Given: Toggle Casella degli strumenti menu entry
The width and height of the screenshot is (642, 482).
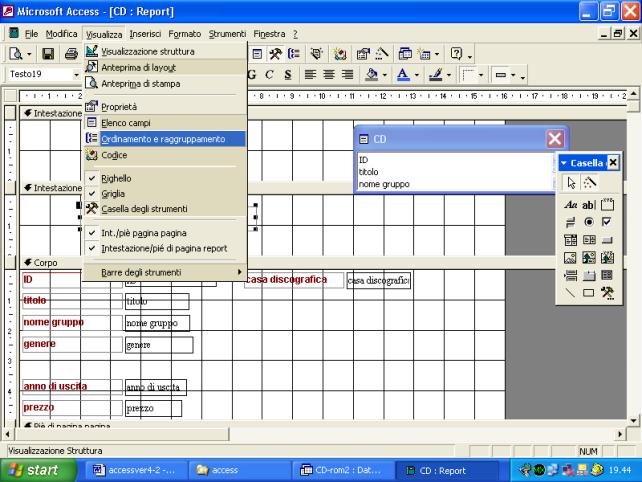Looking at the screenshot, I should [x=165, y=209].
